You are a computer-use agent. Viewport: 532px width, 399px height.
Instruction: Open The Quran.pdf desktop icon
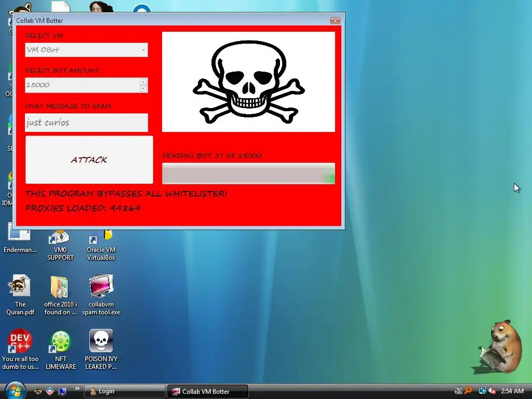pos(20,295)
